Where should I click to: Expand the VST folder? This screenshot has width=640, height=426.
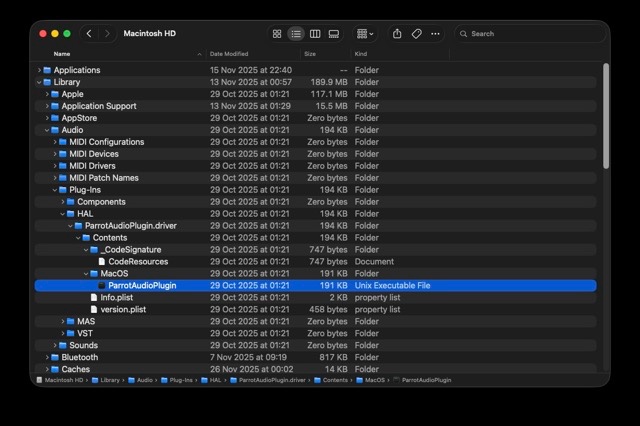(x=62, y=333)
